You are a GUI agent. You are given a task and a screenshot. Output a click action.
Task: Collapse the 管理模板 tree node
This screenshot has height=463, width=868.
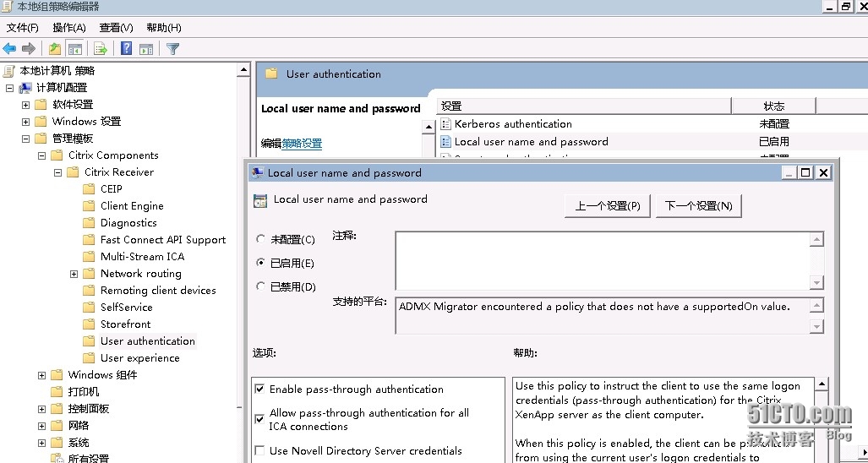[25, 139]
